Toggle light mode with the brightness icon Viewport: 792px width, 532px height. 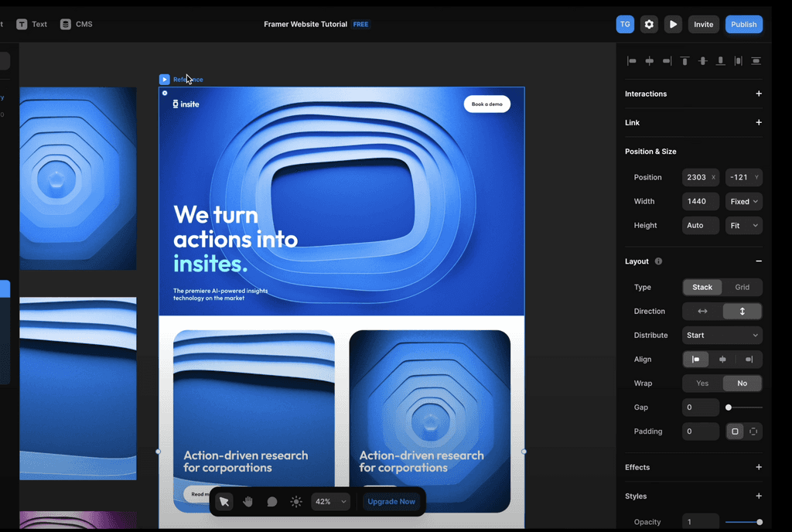point(295,501)
